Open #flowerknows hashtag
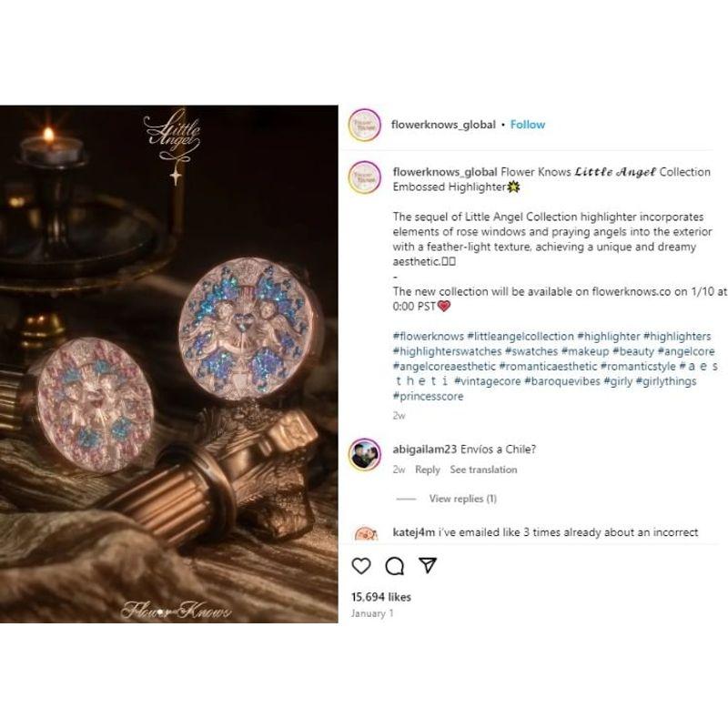 428,336
